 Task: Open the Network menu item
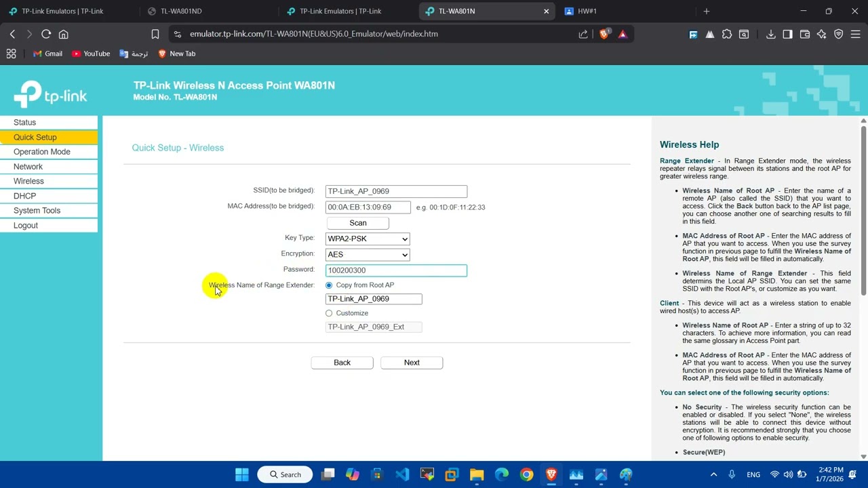pos(49,167)
